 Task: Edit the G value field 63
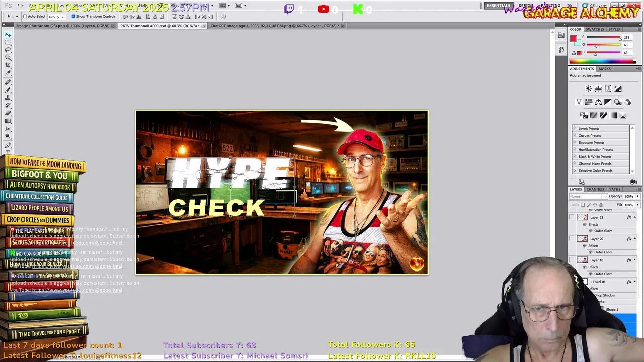(x=627, y=45)
